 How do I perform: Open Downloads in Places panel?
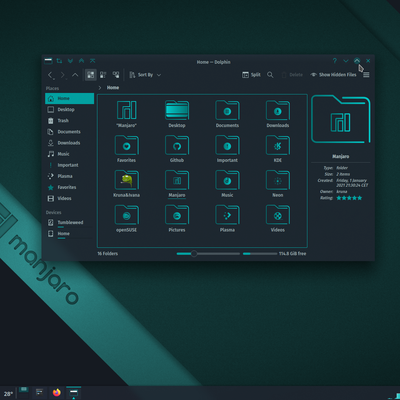[x=69, y=143]
